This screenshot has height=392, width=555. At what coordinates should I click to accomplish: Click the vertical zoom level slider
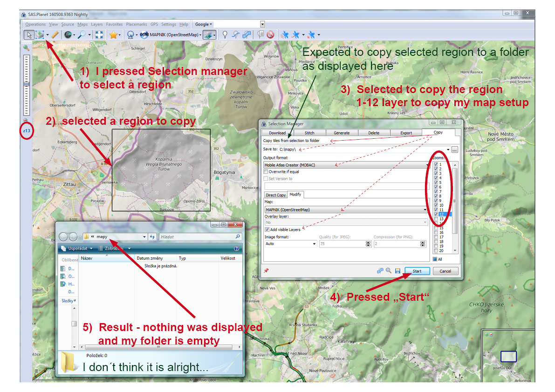[x=27, y=84]
